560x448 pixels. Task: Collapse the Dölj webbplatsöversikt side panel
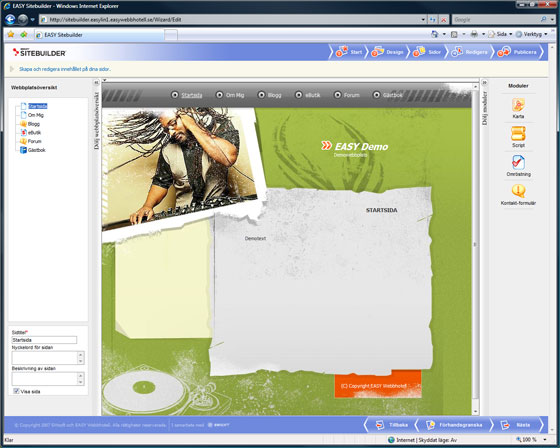click(x=96, y=82)
